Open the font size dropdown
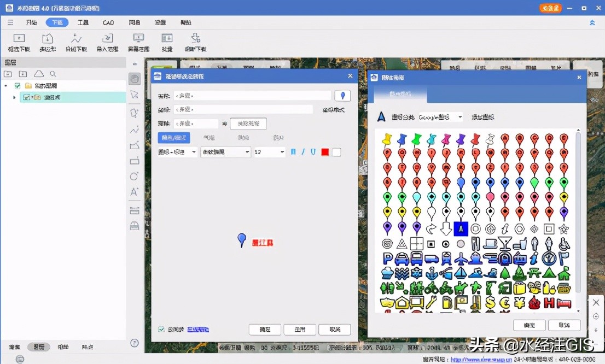The height and width of the screenshot is (364, 605). (269, 152)
